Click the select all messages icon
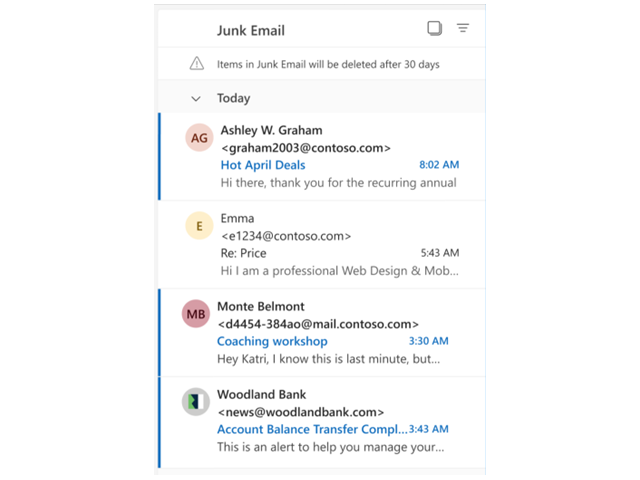Screen dimensions: 640x480 click(434, 29)
